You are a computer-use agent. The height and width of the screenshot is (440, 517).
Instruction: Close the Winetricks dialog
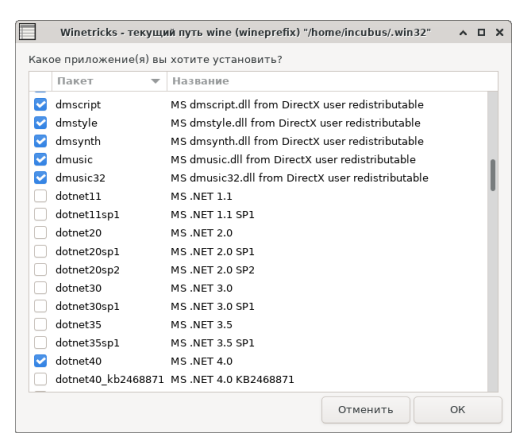pos(499,32)
